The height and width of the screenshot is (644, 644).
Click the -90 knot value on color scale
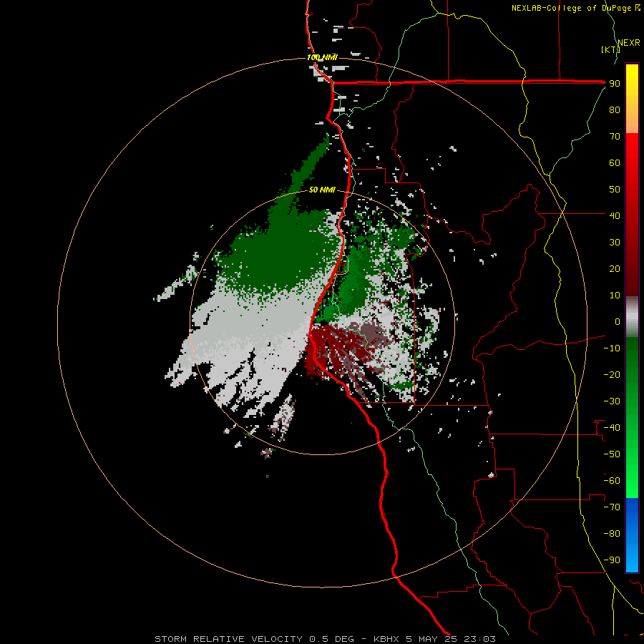612,560
